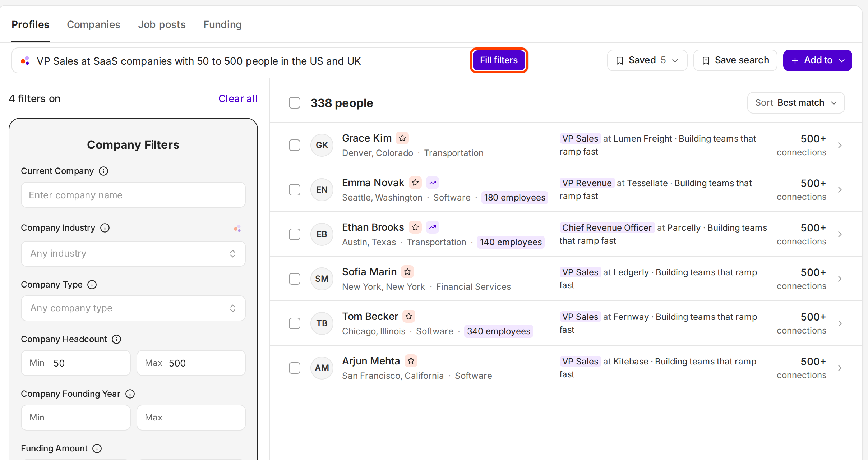Click the trending icon next to Emma Novak
Image resolution: width=868 pixels, height=460 pixels.
click(x=433, y=183)
